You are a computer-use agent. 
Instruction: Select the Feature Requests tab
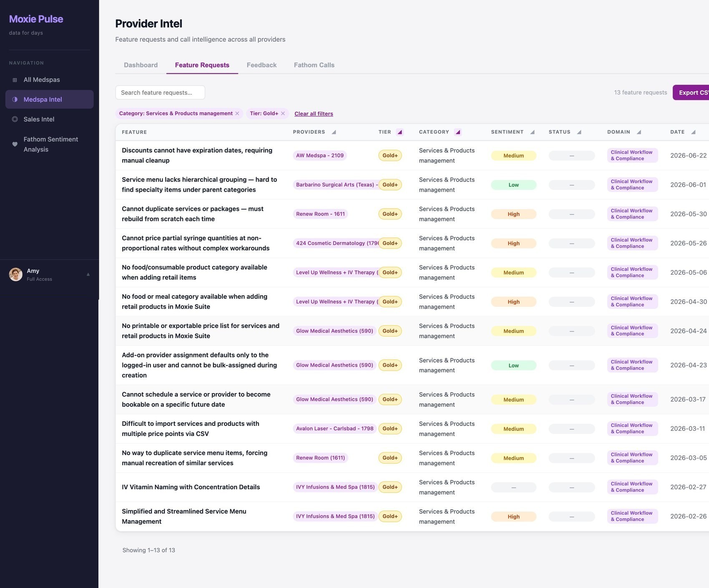pos(202,65)
